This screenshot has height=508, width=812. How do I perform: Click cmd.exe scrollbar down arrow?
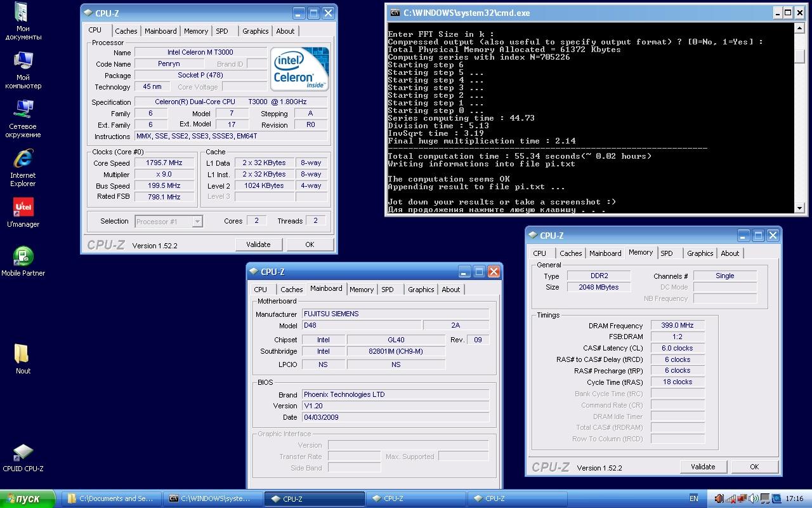[799, 208]
